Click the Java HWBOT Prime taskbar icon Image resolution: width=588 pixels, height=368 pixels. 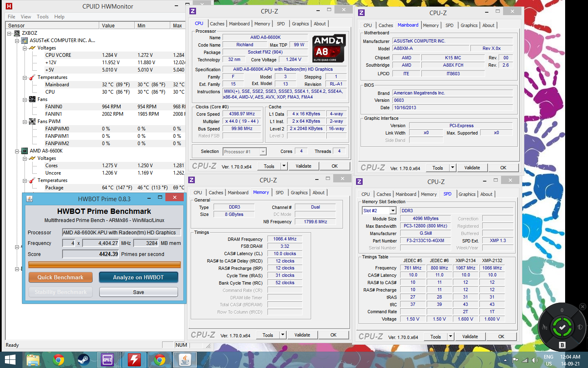(x=185, y=360)
